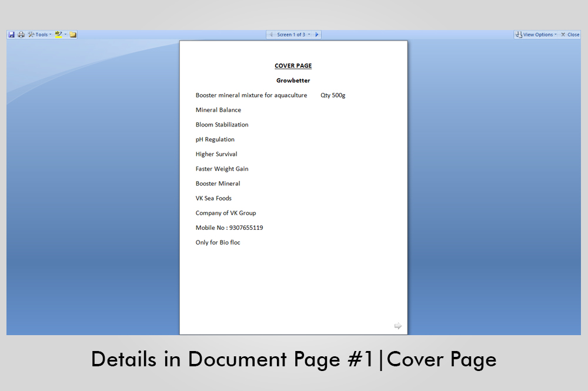Click the Growbetter title text
This screenshot has width=588, height=391.
coord(293,80)
